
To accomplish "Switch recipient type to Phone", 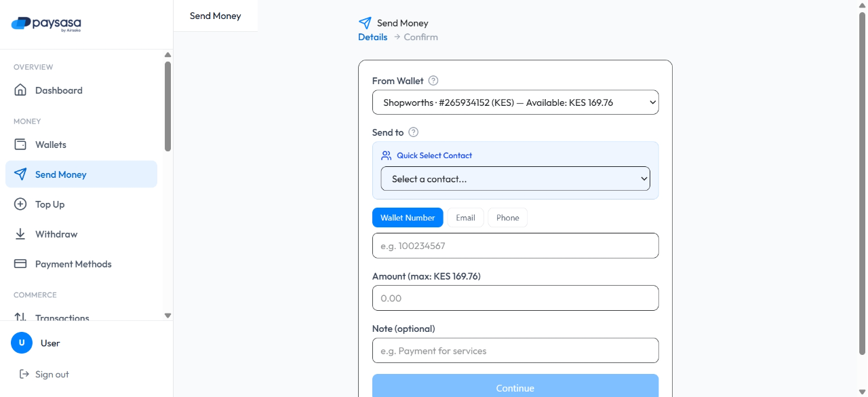I will pos(507,218).
